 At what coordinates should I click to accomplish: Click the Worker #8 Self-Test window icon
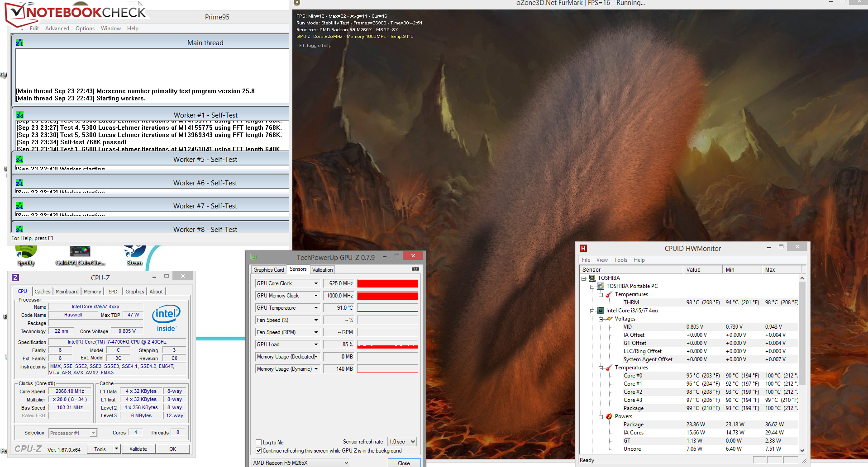19,229
